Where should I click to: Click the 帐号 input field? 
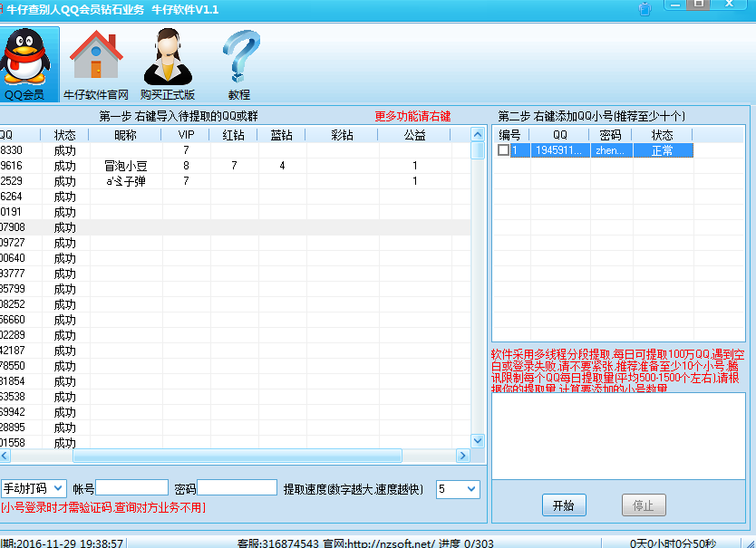[132, 487]
